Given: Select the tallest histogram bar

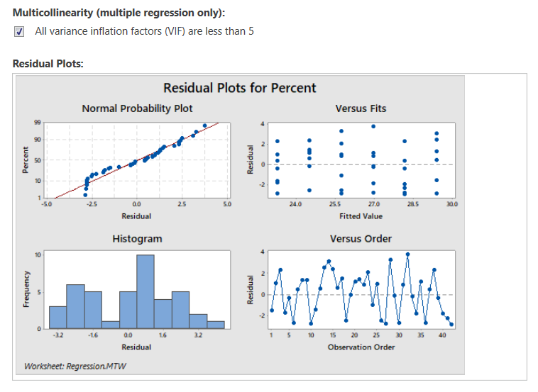Looking at the screenshot, I should pyautogui.click(x=146, y=292).
